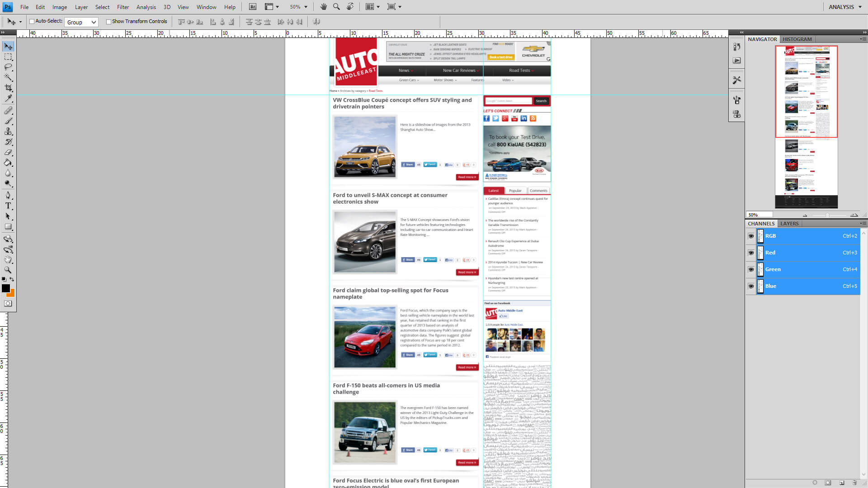Screen dimensions: 868x488
Task: Select the Eyedropper tool
Action: coord(8,98)
